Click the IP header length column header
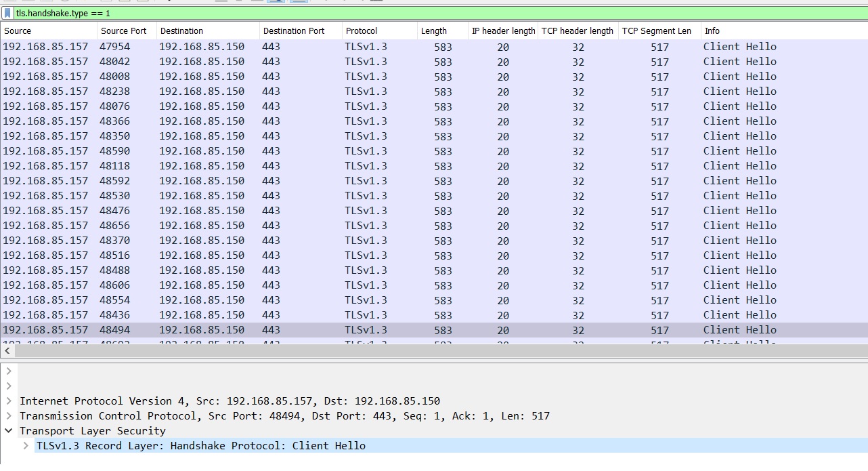 point(502,30)
